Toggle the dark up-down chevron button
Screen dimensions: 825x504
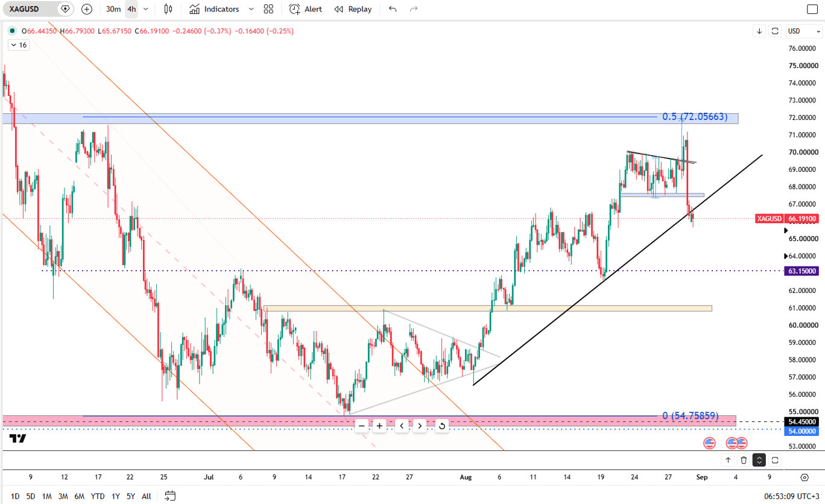(759, 460)
